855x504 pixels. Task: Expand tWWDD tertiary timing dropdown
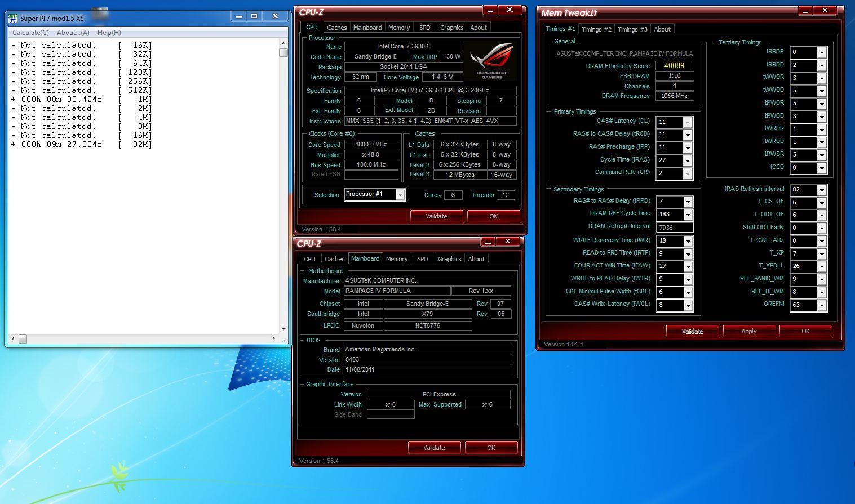pyautogui.click(x=822, y=91)
